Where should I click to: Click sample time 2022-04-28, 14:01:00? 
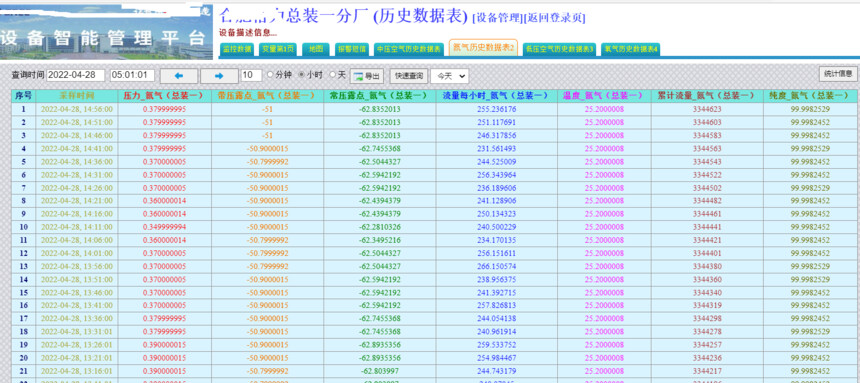point(77,253)
